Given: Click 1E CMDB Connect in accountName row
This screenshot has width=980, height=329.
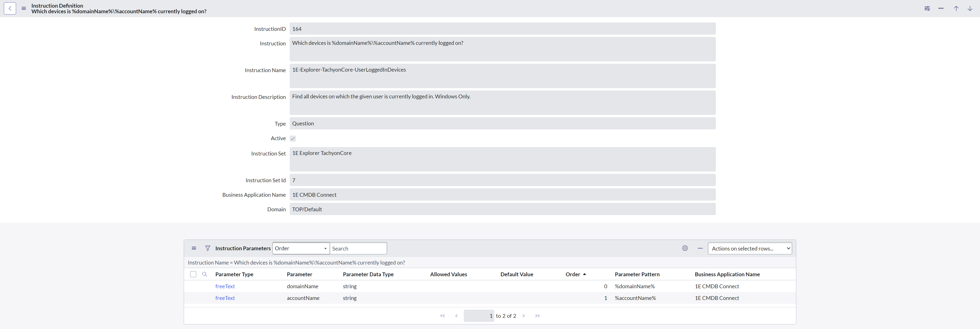Looking at the screenshot, I should click(717, 298).
